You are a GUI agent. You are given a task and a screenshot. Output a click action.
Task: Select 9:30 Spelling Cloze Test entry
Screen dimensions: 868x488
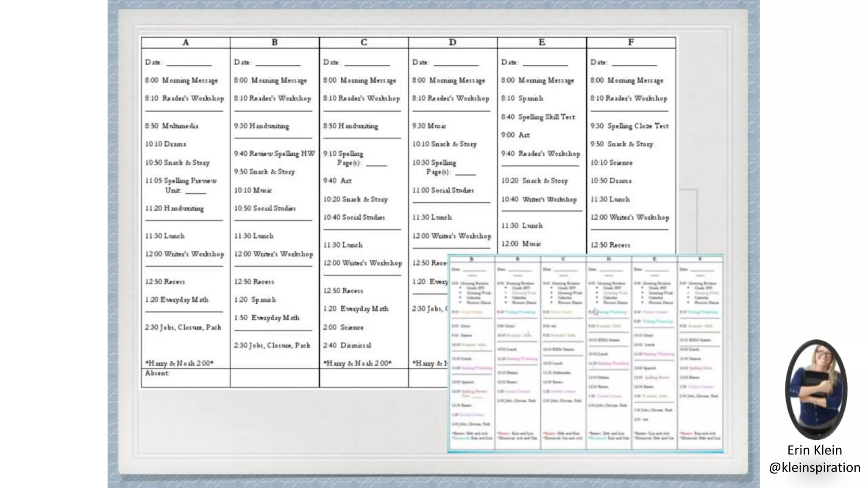[x=629, y=126]
